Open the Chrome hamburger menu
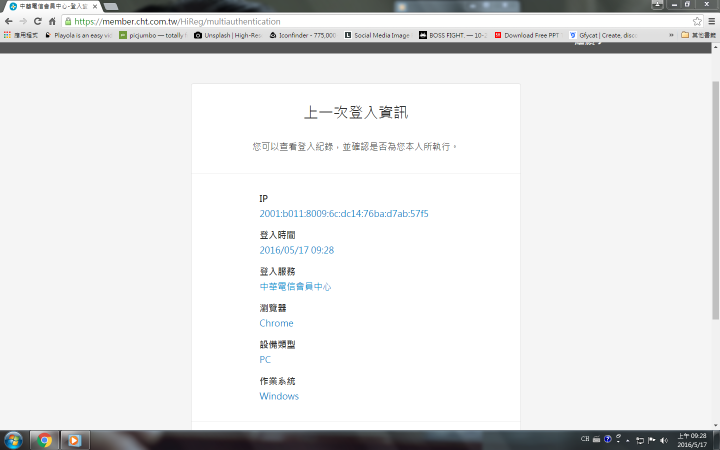The image size is (720, 450). click(712, 21)
